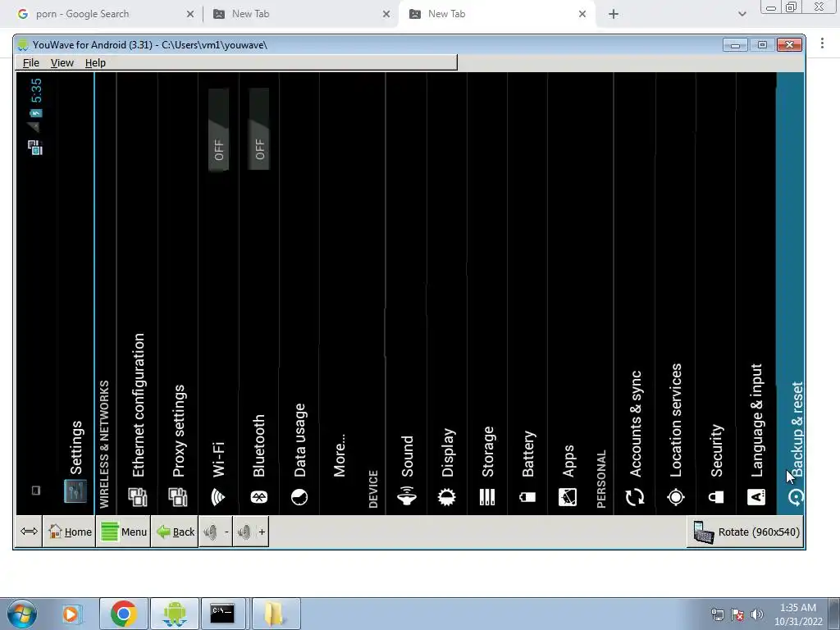Open the View menu in YouWave
The height and width of the screenshot is (630, 840).
pos(62,62)
